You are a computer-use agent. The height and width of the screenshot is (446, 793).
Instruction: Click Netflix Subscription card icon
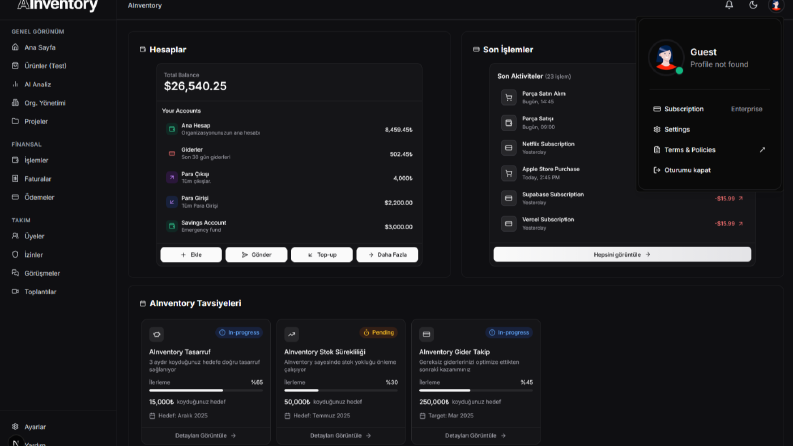509,148
